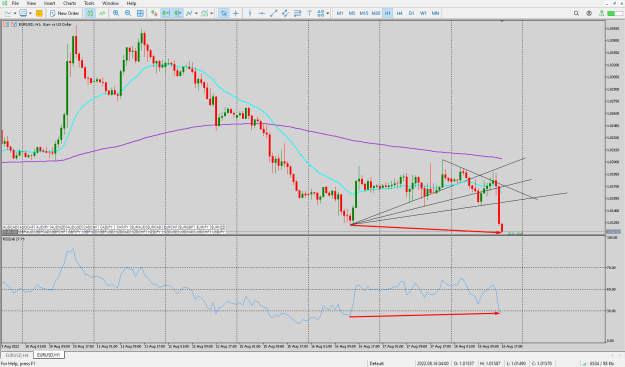
Task: Expand the Templates dropdown arrow
Action: 211,13
